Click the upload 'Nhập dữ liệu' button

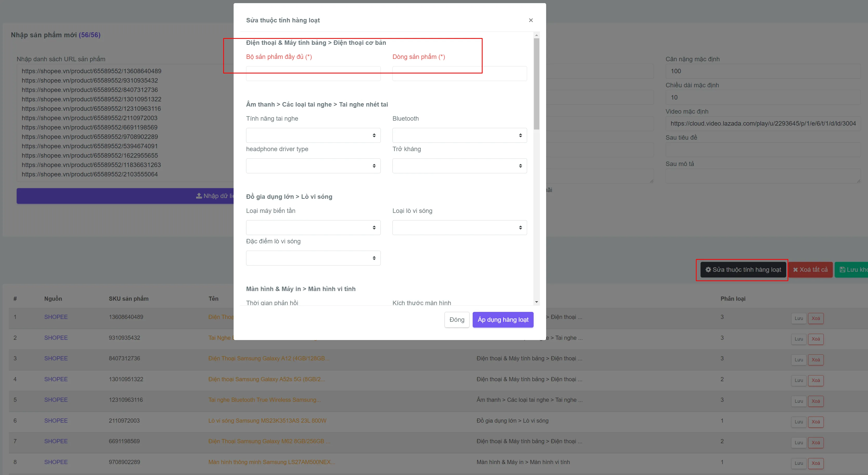point(125,196)
